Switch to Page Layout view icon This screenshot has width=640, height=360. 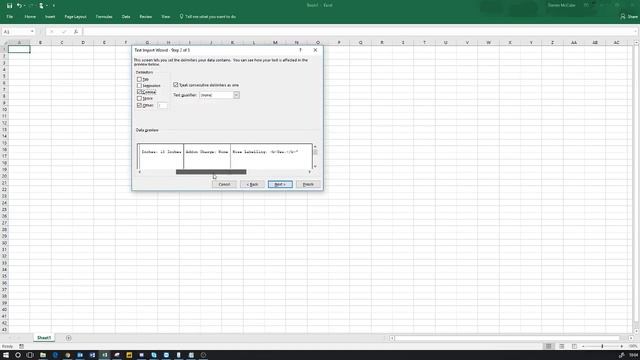[x=562, y=347]
